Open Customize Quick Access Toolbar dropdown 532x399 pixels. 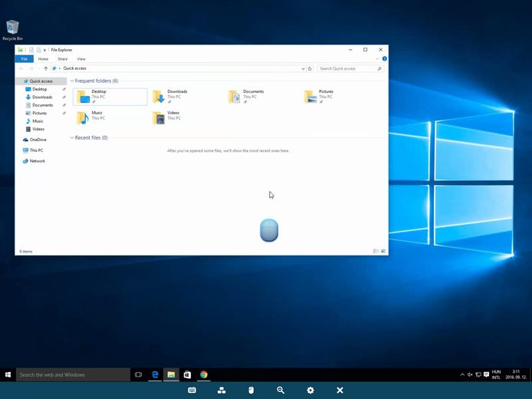click(44, 50)
